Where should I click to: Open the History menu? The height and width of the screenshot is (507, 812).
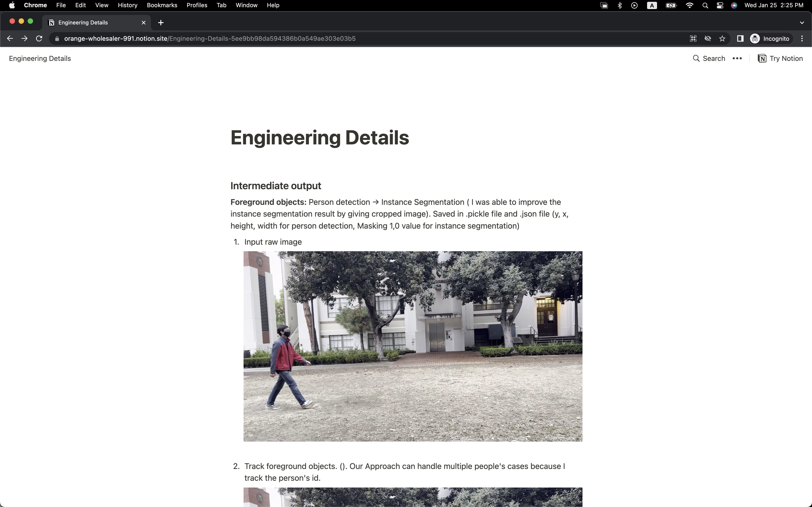pyautogui.click(x=128, y=5)
